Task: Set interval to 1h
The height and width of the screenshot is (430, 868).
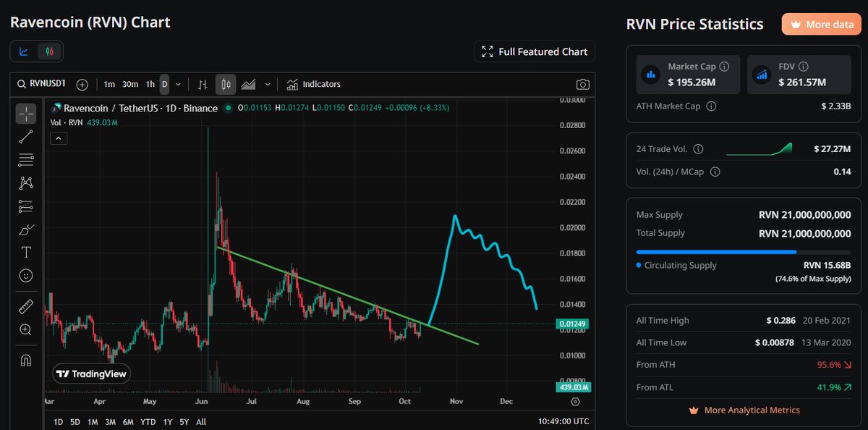Action: (x=150, y=85)
